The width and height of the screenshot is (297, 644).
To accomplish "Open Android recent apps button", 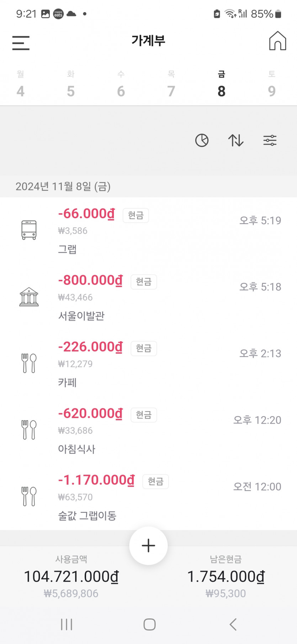I will [x=67, y=624].
